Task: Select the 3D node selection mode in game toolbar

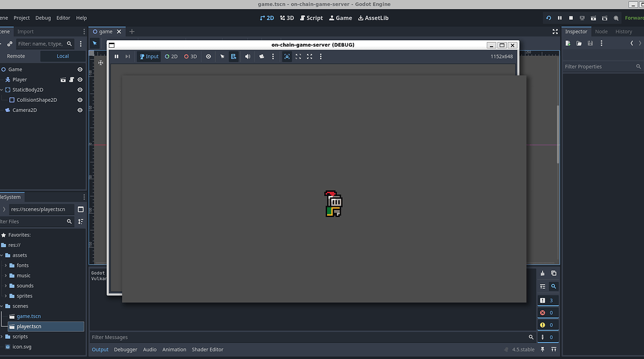Action: (x=191, y=57)
